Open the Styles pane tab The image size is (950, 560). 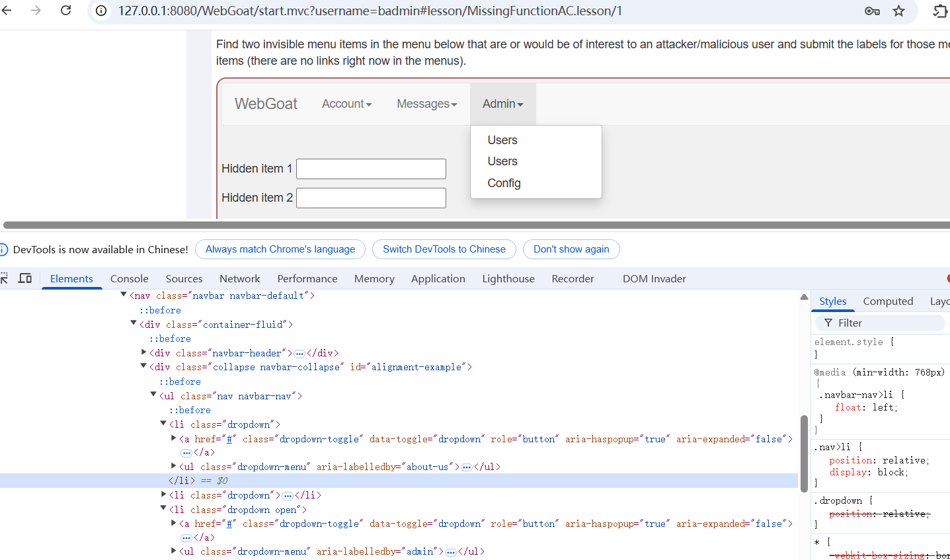(832, 301)
